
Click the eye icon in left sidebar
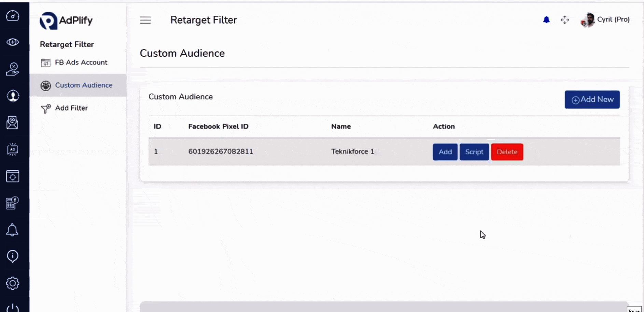tap(13, 42)
